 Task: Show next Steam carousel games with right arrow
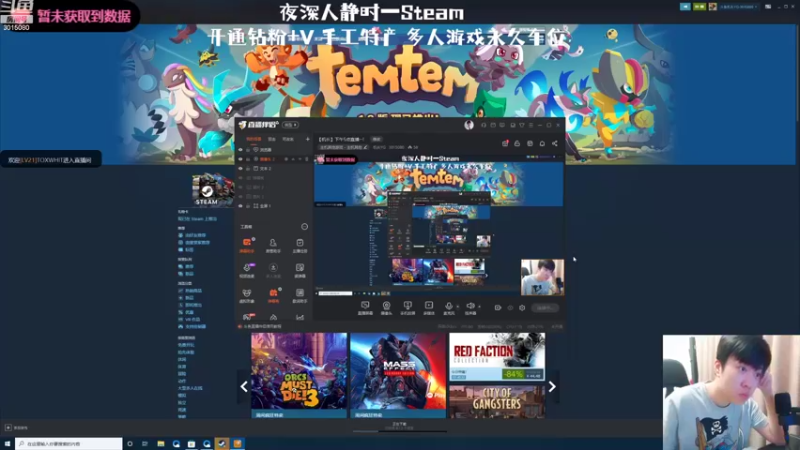pos(552,387)
